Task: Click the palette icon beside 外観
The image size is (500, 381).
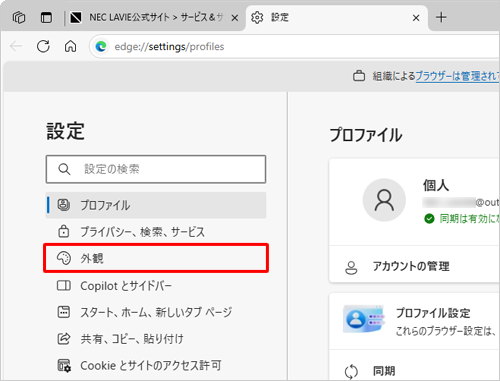Action: tap(64, 258)
